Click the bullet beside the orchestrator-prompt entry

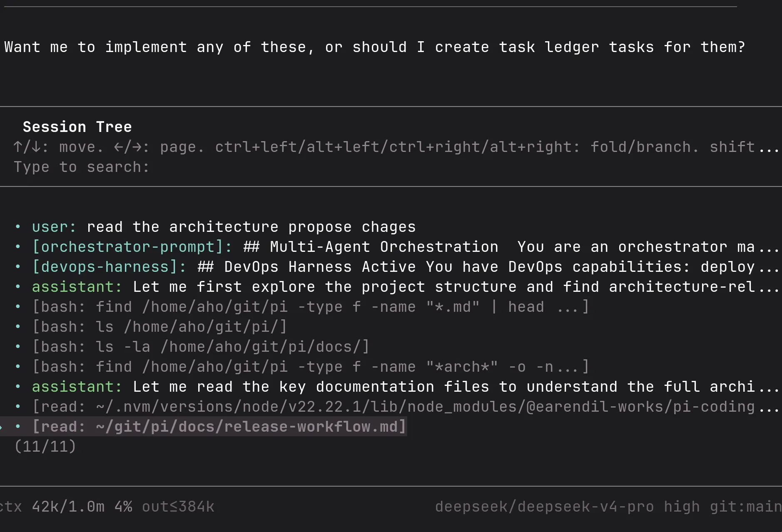[x=18, y=247]
